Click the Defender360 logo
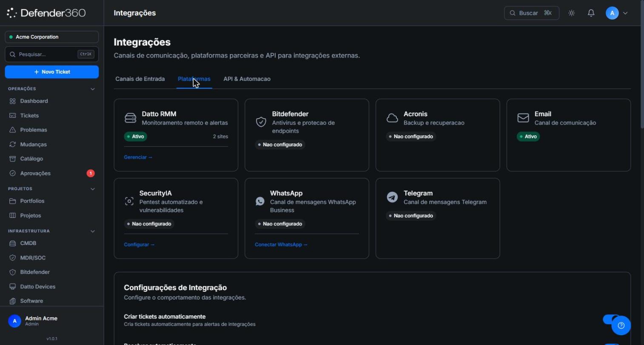 point(46,13)
